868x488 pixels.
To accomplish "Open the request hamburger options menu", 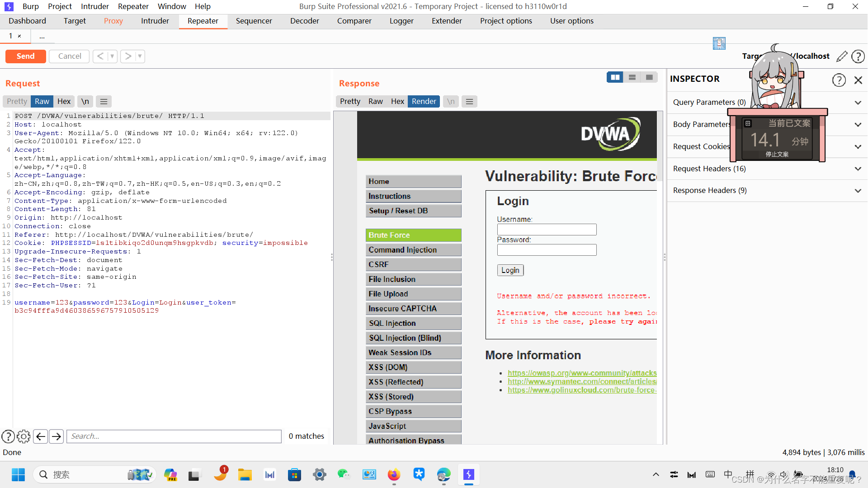I will 104,102.
